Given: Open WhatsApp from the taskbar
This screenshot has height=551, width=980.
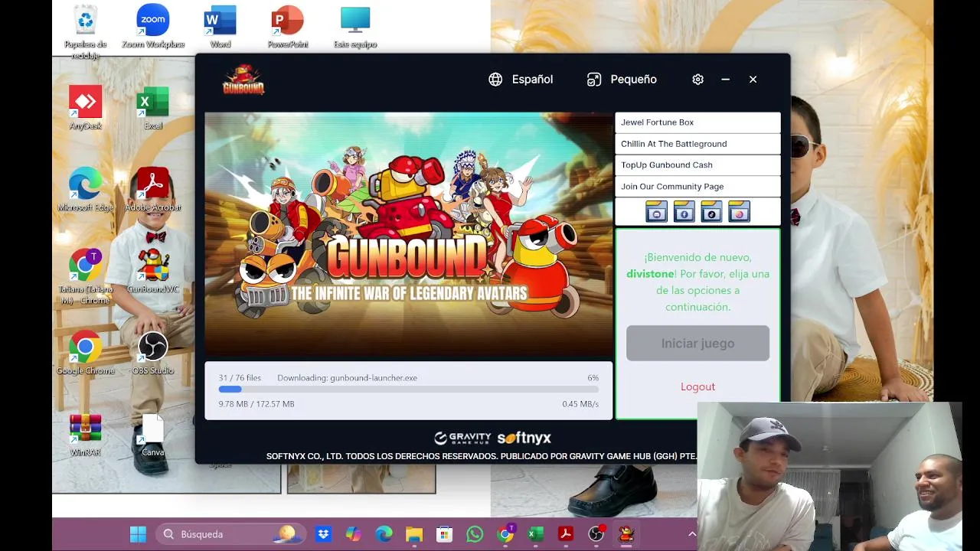Looking at the screenshot, I should click(475, 534).
